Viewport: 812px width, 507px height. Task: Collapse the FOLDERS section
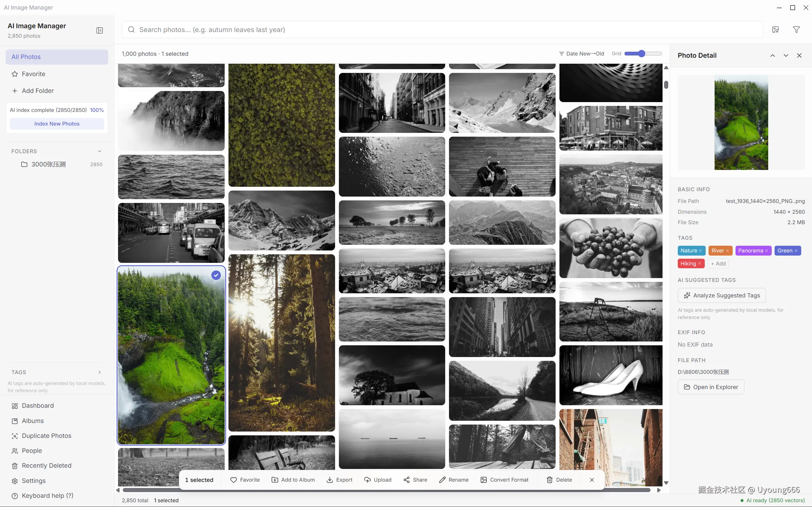100,151
